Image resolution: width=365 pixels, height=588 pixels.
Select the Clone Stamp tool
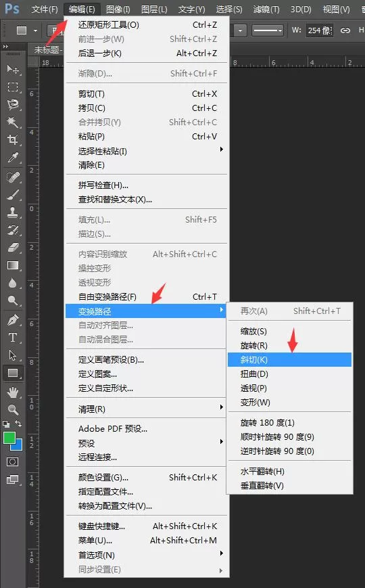[13, 212]
